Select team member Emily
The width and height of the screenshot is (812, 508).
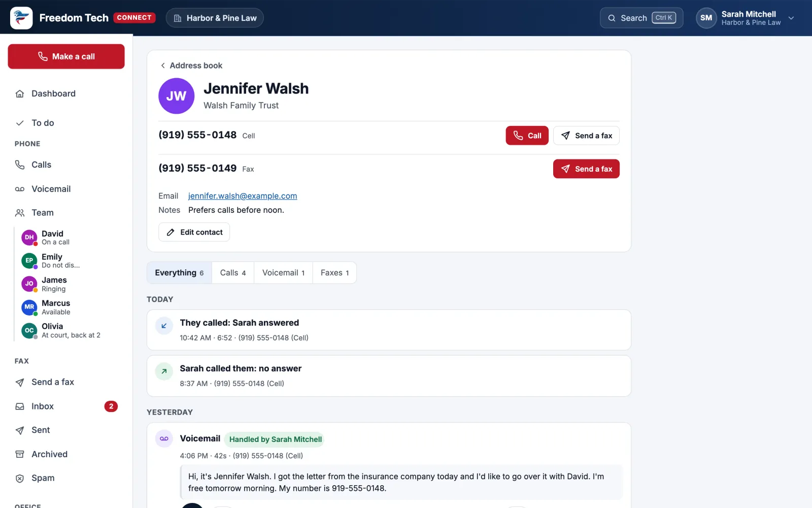(x=70, y=261)
